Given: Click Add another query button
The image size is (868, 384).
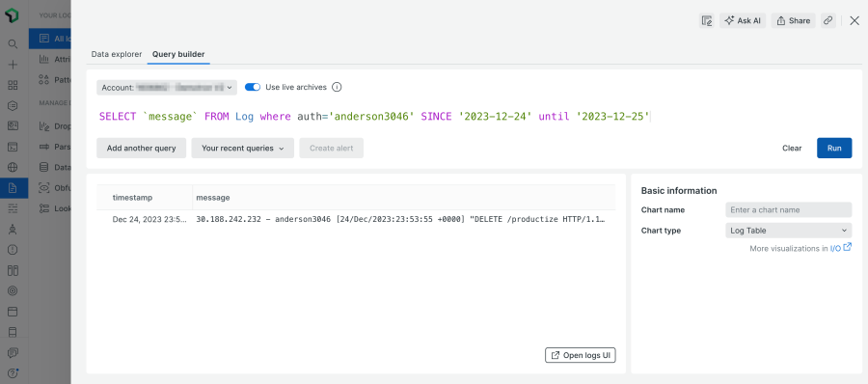Looking at the screenshot, I should click(x=141, y=148).
